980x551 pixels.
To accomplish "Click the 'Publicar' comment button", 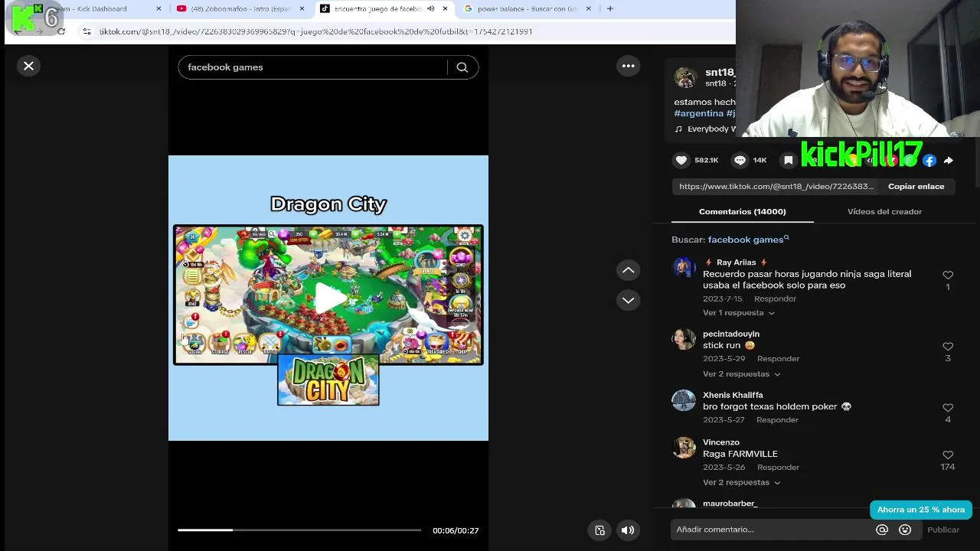I will point(943,530).
